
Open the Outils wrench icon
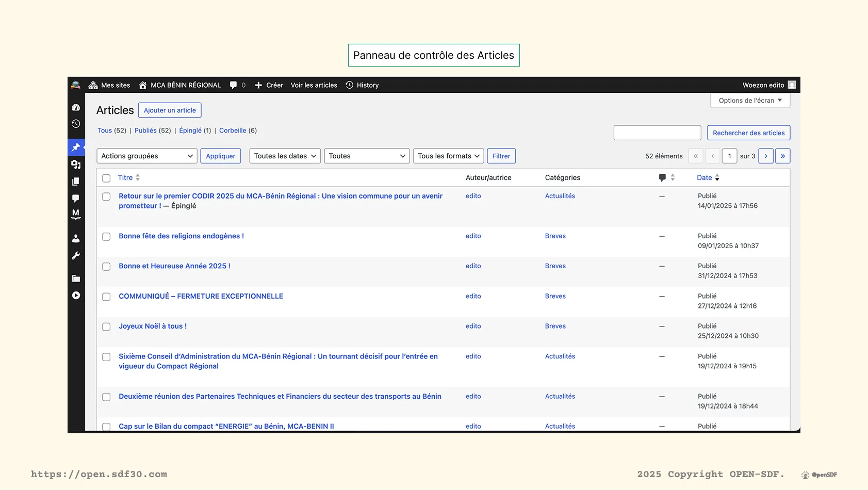coord(76,255)
